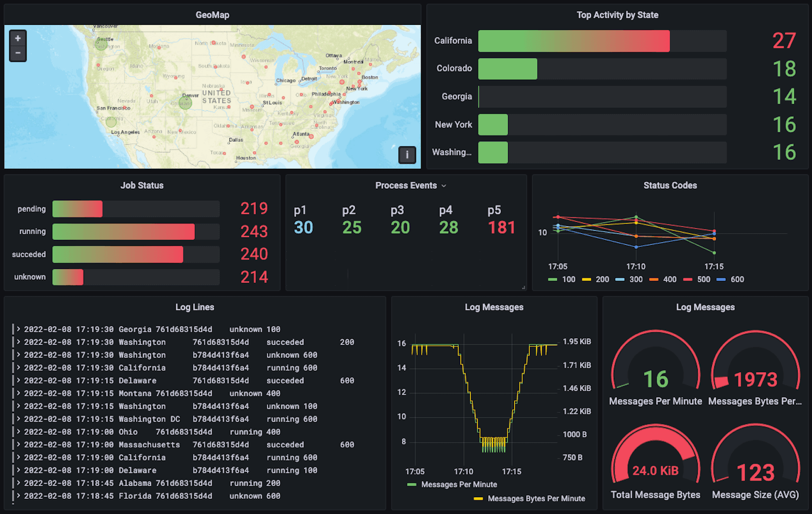The height and width of the screenshot is (514, 812).
Task: Click the California activity bar gauge
Action: [x=602, y=41]
